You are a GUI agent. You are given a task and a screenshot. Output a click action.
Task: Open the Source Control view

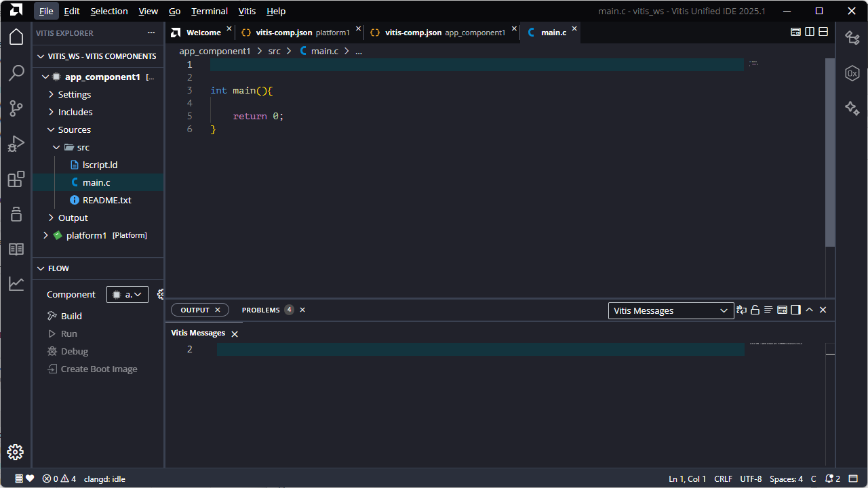(x=16, y=108)
